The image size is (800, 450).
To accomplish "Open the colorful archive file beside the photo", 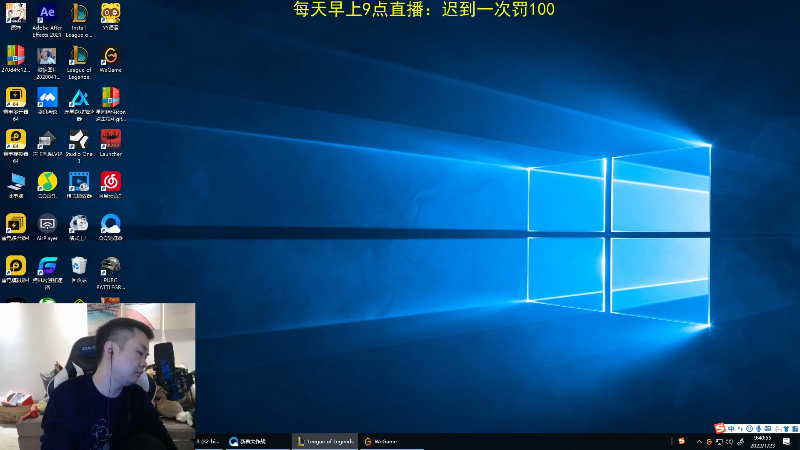I will click(16, 59).
